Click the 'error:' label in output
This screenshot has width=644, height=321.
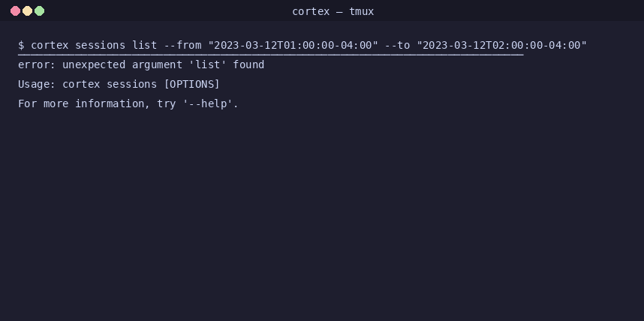(x=37, y=64)
